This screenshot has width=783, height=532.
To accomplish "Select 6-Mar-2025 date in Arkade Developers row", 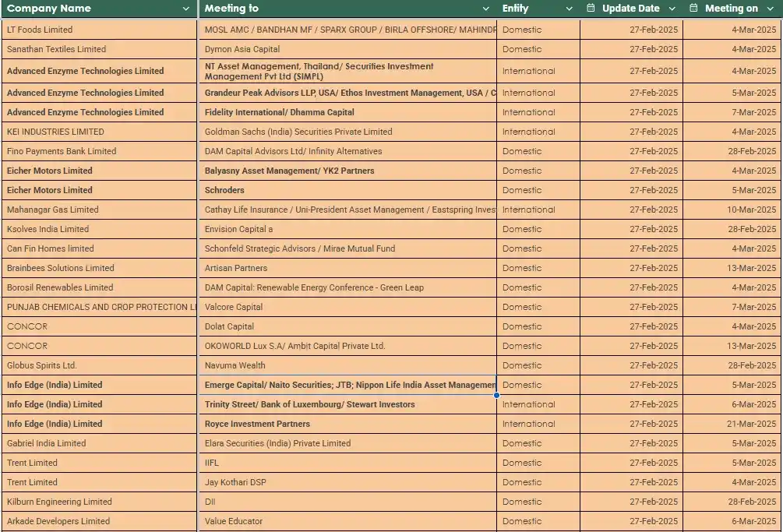I will pos(732,521).
